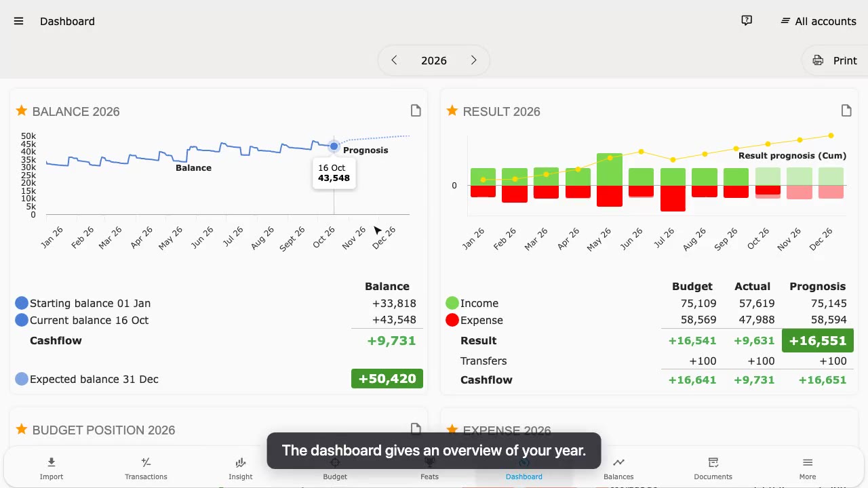Click Expense actual value 47,988
This screenshot has width=868, height=488.
click(x=757, y=320)
